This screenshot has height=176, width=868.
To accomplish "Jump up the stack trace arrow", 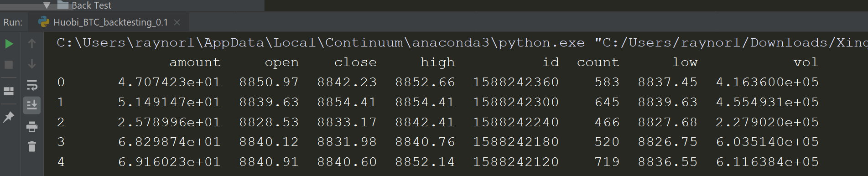I will 32,43.
